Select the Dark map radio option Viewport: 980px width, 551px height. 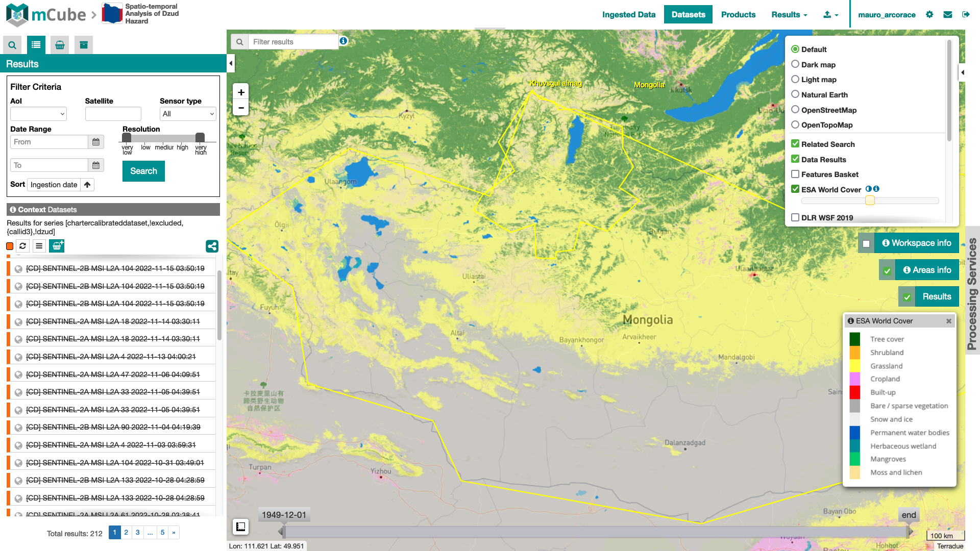tap(795, 64)
